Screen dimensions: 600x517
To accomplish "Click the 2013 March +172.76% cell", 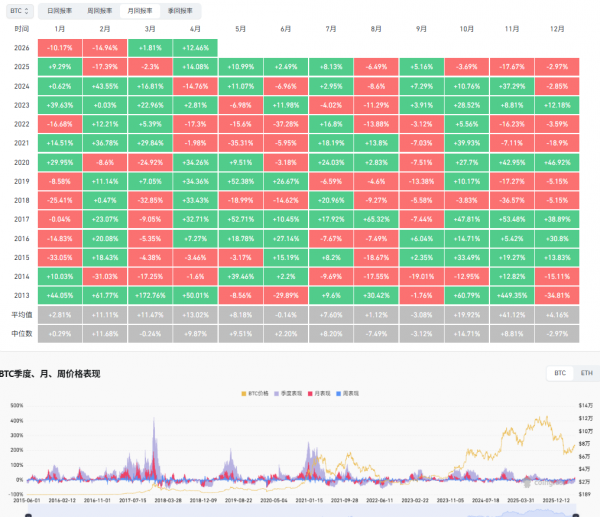I will pos(150,296).
